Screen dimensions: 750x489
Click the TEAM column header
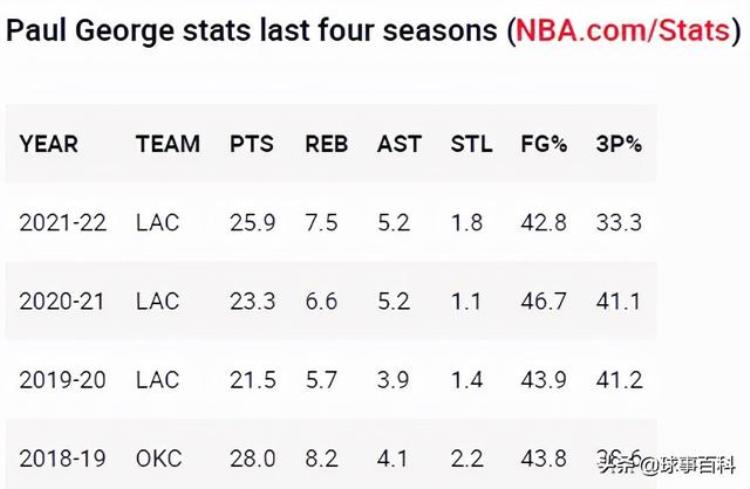pyautogui.click(x=168, y=144)
